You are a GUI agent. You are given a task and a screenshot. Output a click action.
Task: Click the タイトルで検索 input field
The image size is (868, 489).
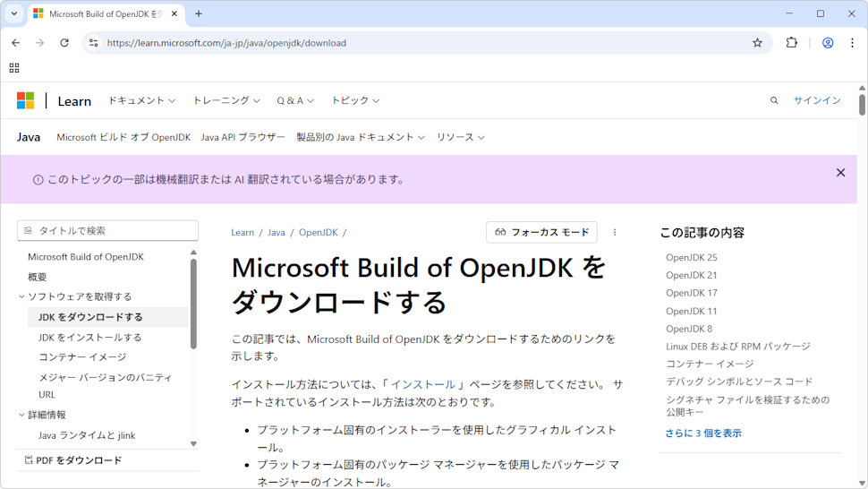[108, 230]
